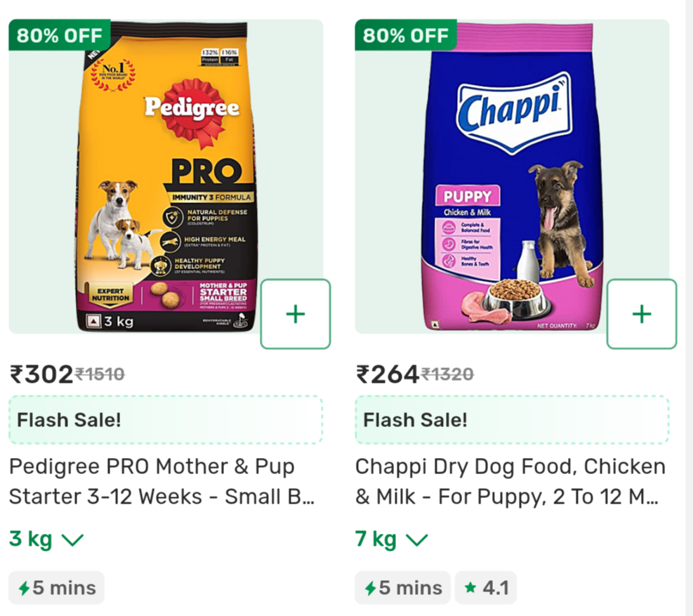The image size is (693, 616).
Task: Click the 5 mins delivery badge under Pedigree
Action: click(56, 588)
